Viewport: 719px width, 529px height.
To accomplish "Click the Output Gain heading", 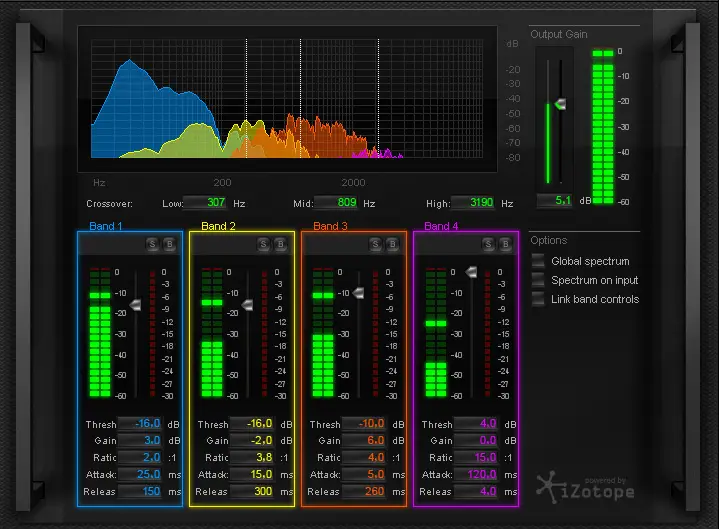I will (x=559, y=34).
